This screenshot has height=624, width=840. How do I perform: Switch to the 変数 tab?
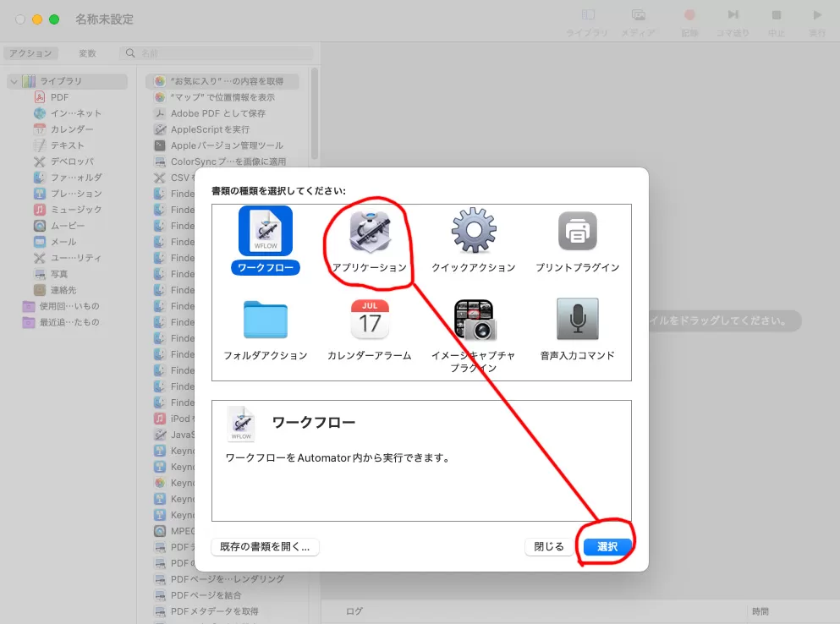(87, 53)
